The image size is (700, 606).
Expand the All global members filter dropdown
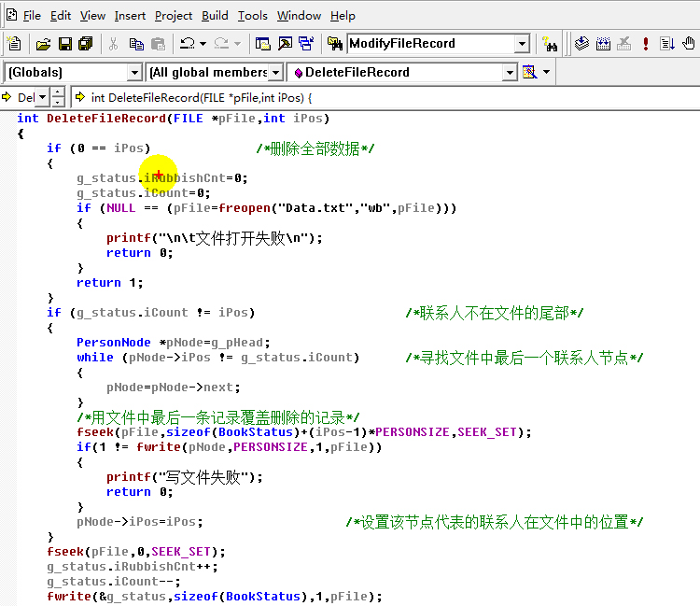[x=276, y=72]
